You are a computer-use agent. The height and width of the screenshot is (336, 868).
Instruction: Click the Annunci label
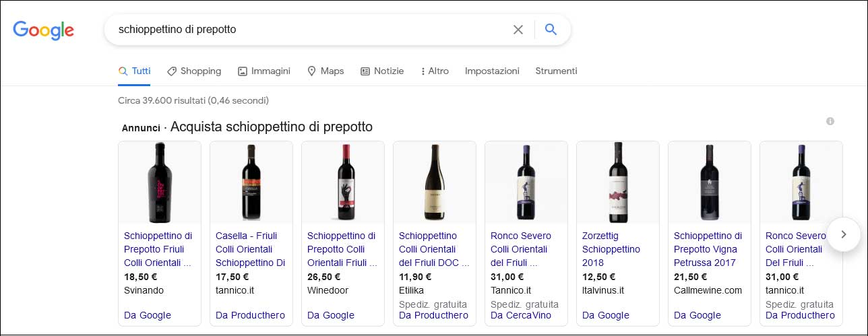[x=141, y=128]
